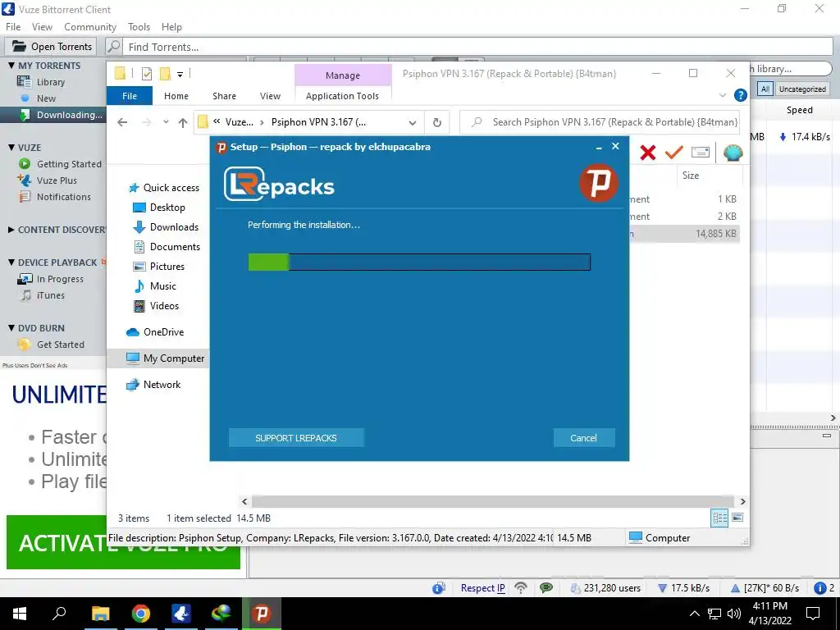The width and height of the screenshot is (840, 630).
Task: Click the red Psiphon P logo
Action: tap(598, 183)
